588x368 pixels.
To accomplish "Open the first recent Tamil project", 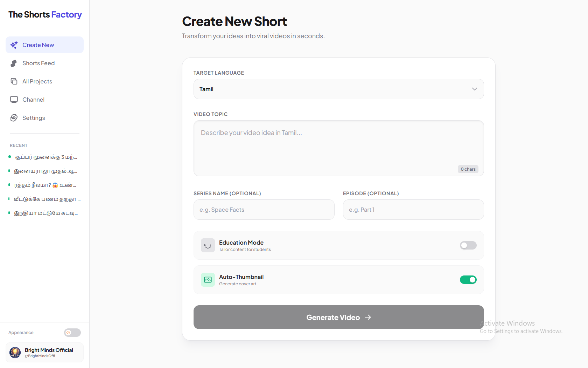I will 45,157.
